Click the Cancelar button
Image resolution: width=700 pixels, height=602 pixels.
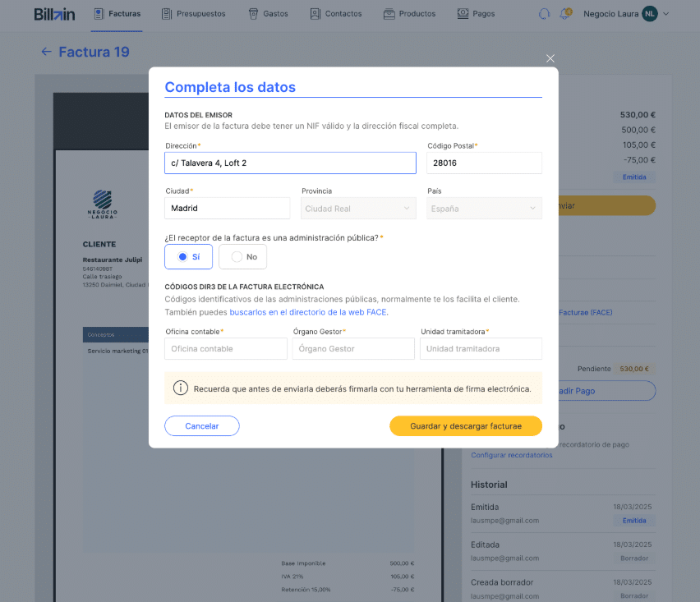pos(202,426)
